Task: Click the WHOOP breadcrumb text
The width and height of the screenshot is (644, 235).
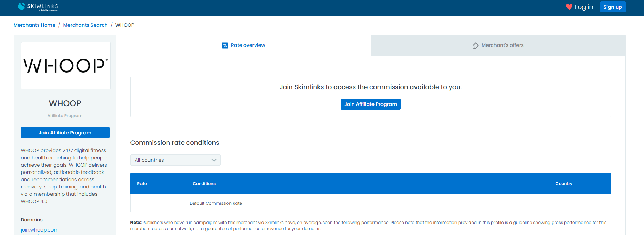Action: (x=125, y=25)
